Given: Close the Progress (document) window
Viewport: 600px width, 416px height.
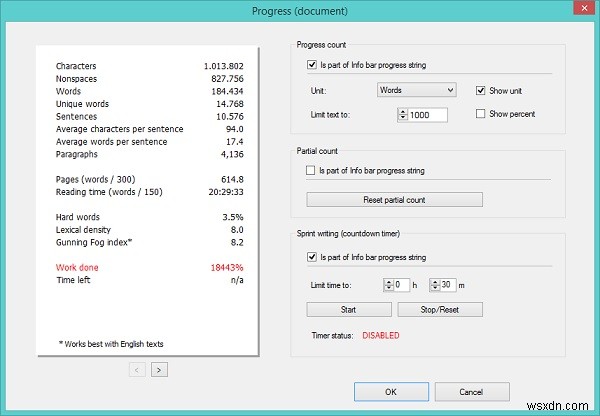Looking at the screenshot, I should 584,8.
